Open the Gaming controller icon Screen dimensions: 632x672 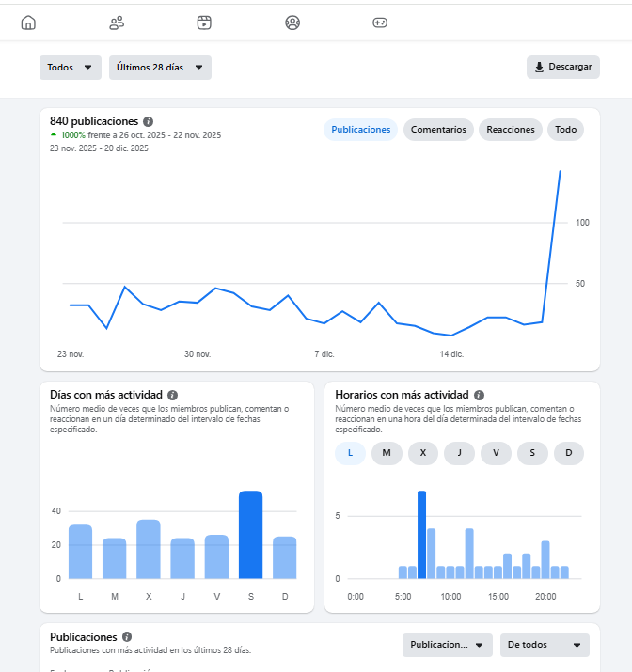click(380, 23)
